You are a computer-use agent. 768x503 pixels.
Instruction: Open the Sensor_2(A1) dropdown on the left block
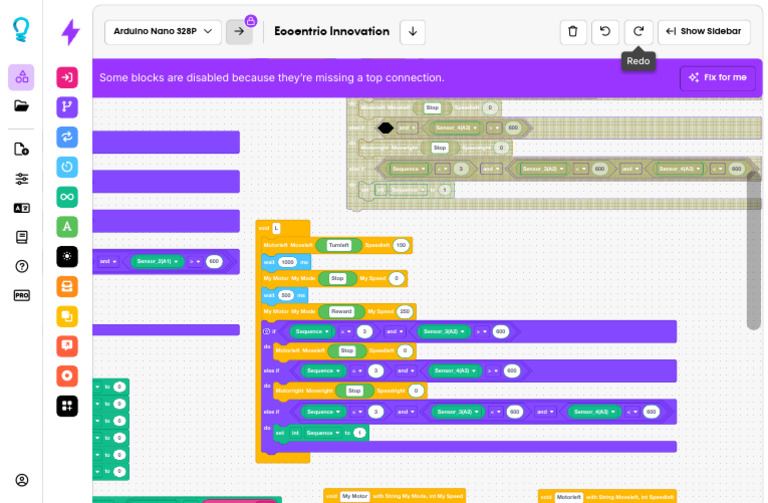(157, 262)
